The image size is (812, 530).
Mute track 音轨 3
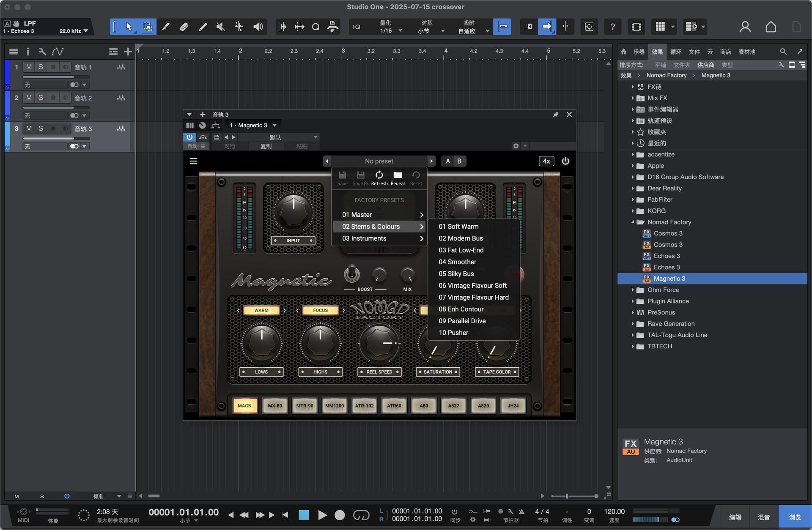29,128
